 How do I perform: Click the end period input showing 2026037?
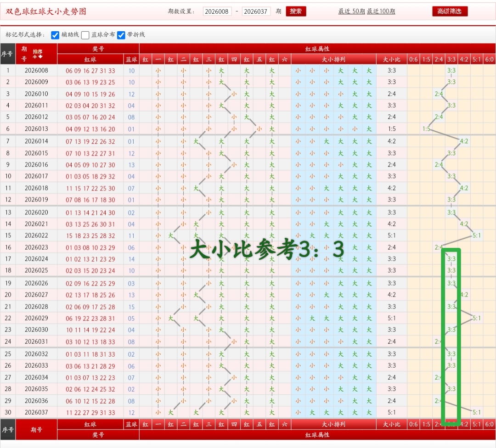point(256,11)
